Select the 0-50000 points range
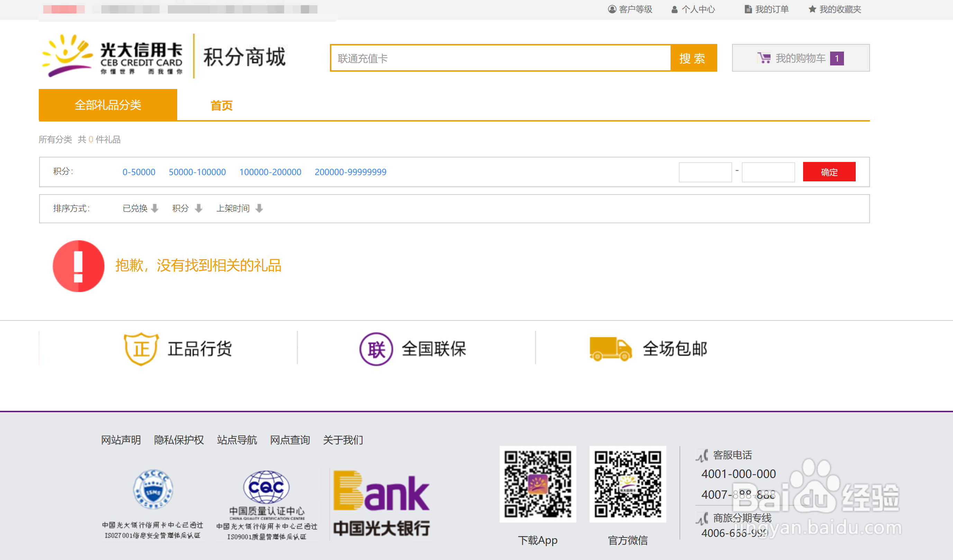953x560 pixels. click(x=139, y=172)
